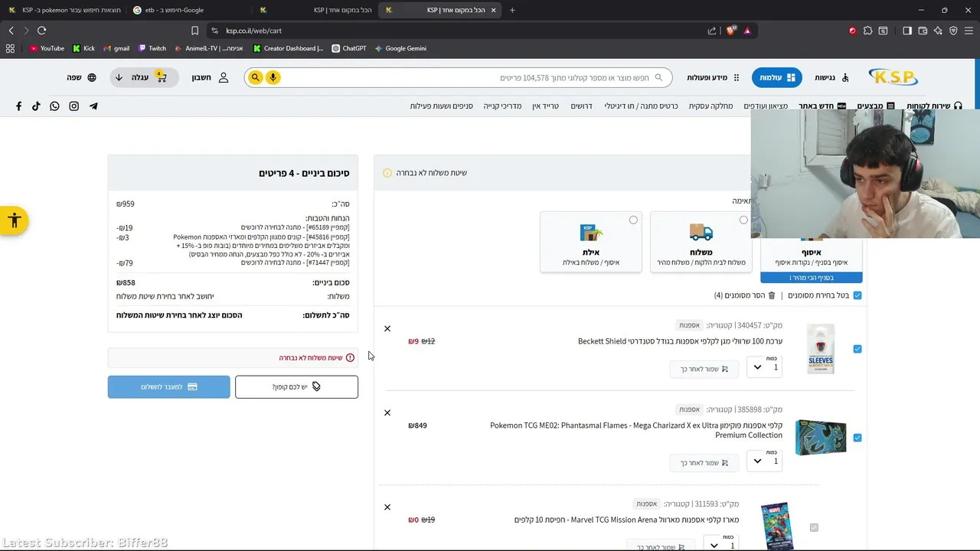Click the remove marked (הסר מסומנים) link
980x551 pixels.
(745, 295)
